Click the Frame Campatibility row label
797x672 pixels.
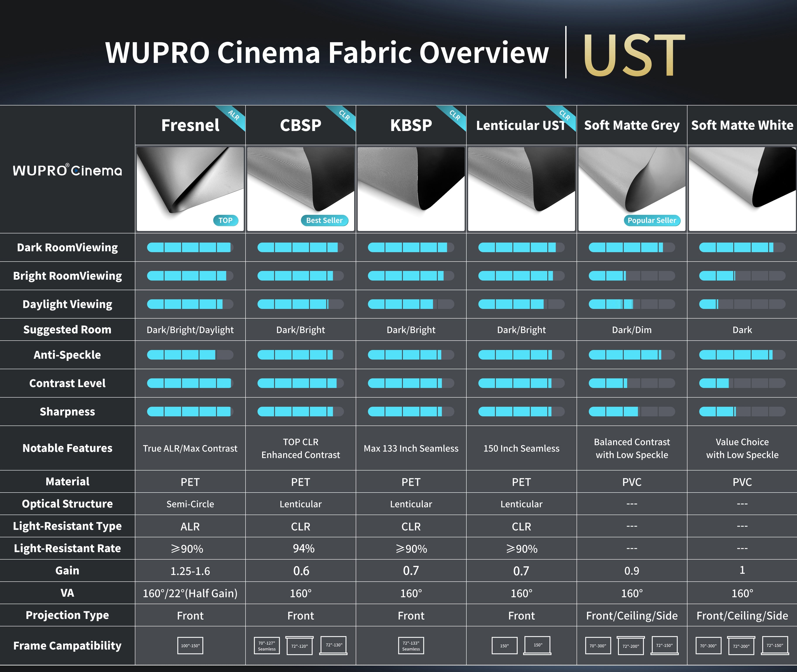67,646
